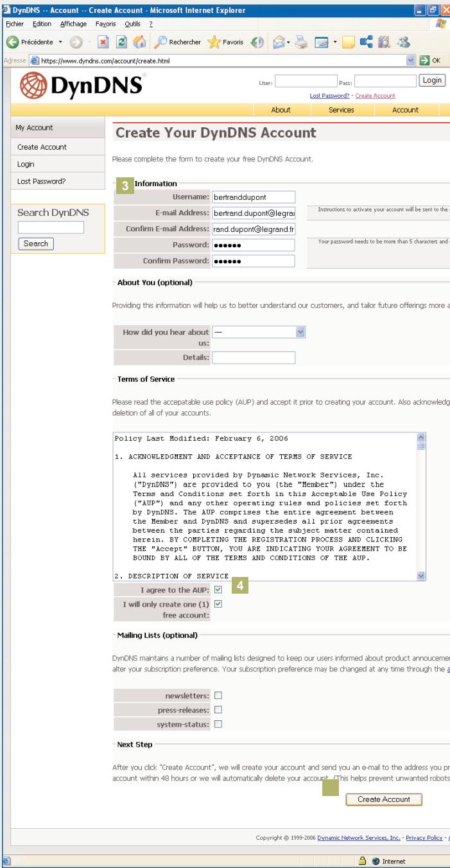Click the Details input field
Image resolution: width=450 pixels, height=868 pixels.
coord(253,357)
